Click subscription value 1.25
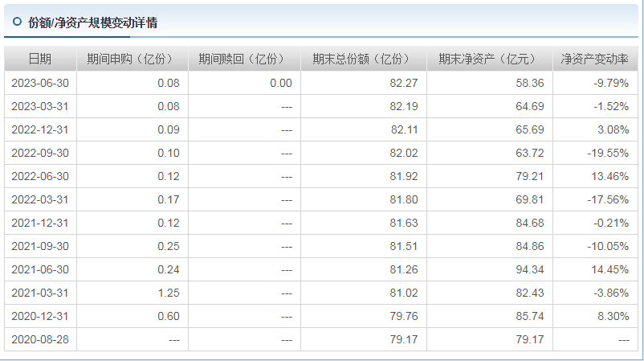This screenshot has height=361, width=644. click(169, 293)
